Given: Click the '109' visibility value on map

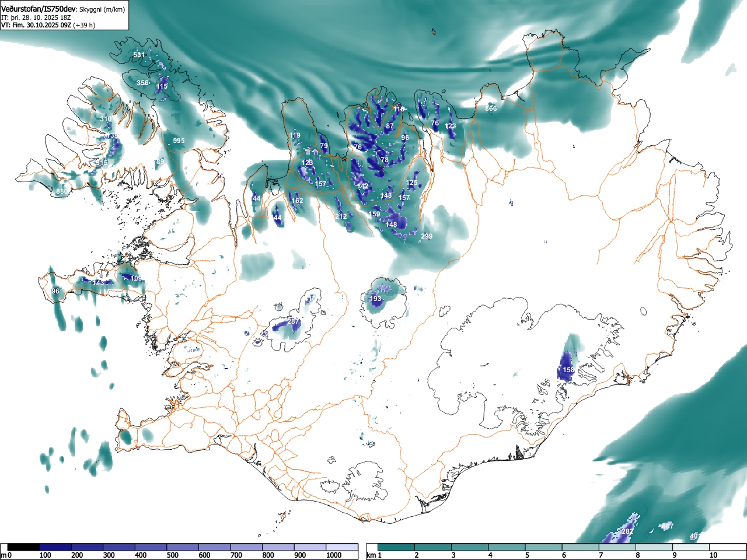Looking at the screenshot, I should 136,278.
